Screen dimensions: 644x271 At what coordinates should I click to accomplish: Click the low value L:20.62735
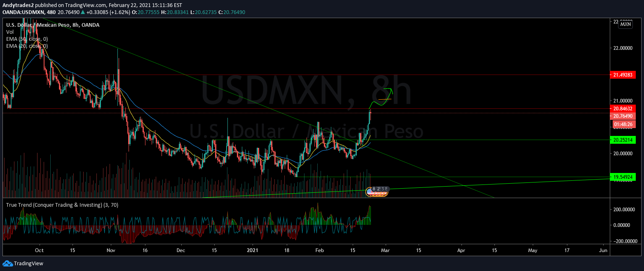[204, 12]
